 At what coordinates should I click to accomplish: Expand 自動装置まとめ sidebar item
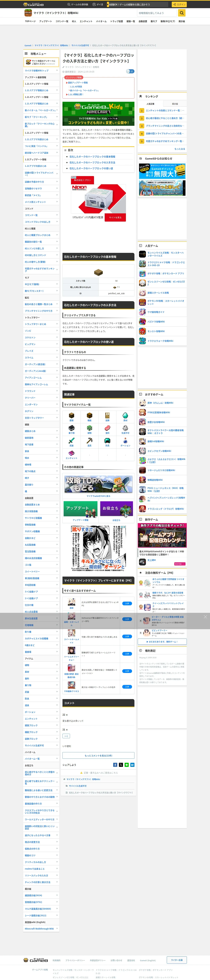tap(41, 505)
